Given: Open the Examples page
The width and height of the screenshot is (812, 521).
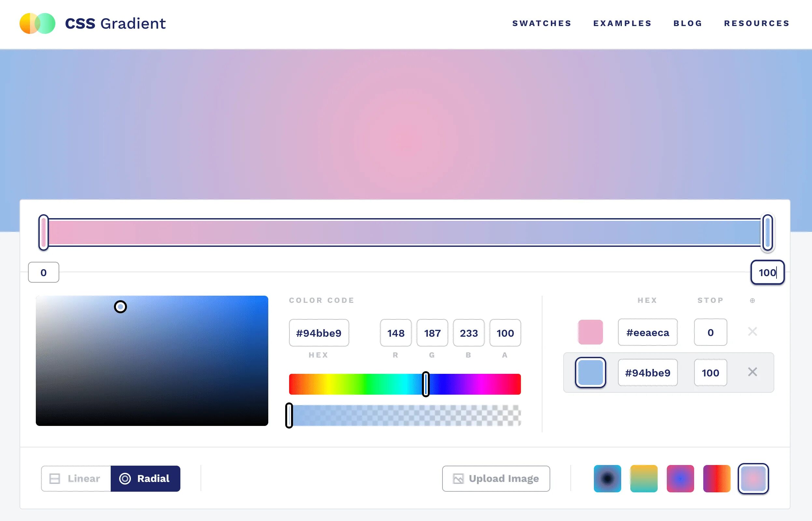Looking at the screenshot, I should point(622,23).
